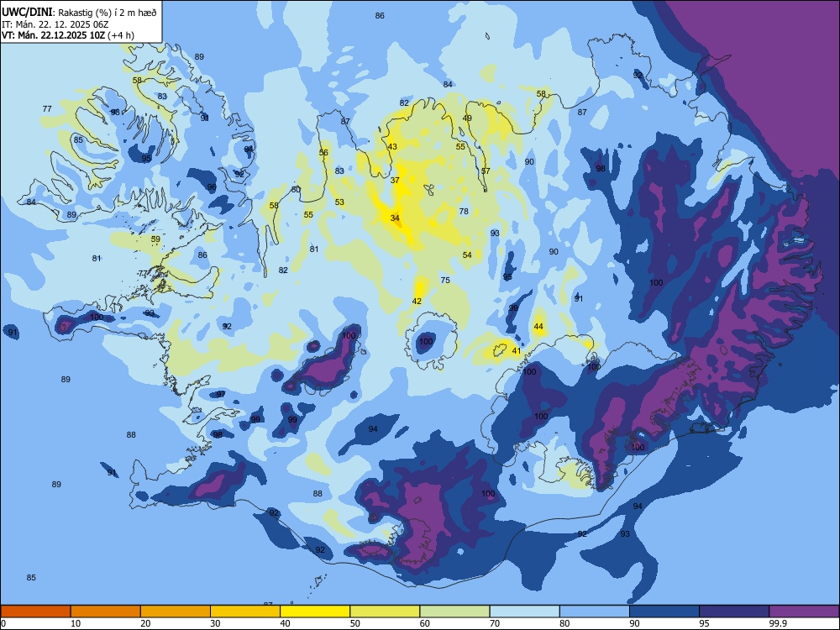Pick the 20–30 amber legend swatch
840x630 pixels.
(176, 612)
